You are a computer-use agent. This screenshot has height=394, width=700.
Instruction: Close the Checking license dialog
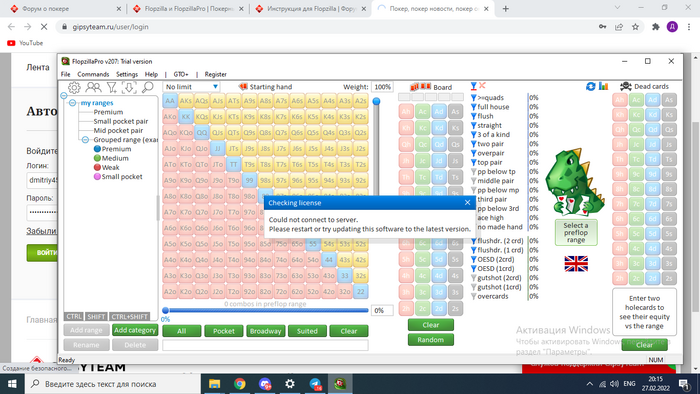pos(467,203)
